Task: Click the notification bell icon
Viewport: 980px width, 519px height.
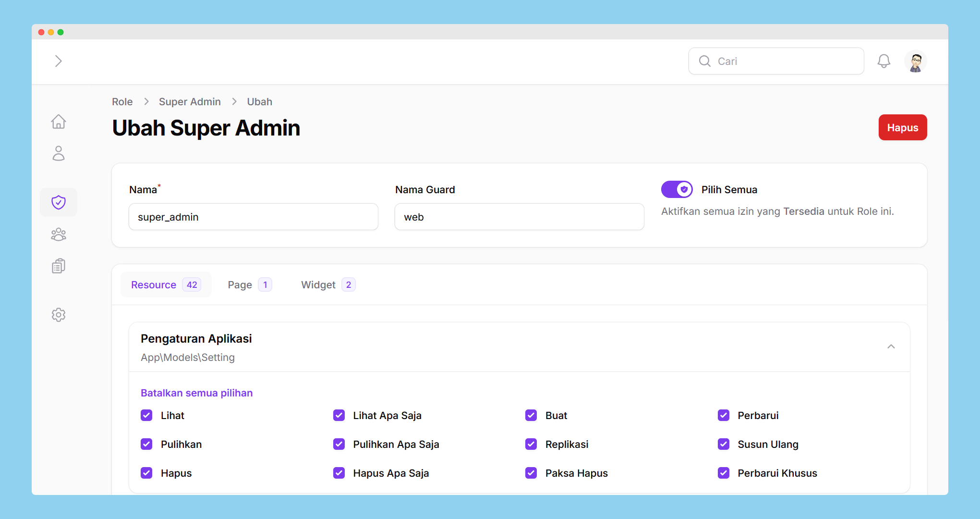Action: (883, 61)
